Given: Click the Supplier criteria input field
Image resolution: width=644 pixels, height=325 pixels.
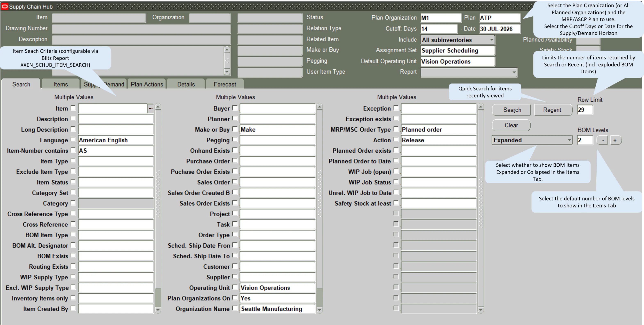Looking at the screenshot, I should [277, 277].
